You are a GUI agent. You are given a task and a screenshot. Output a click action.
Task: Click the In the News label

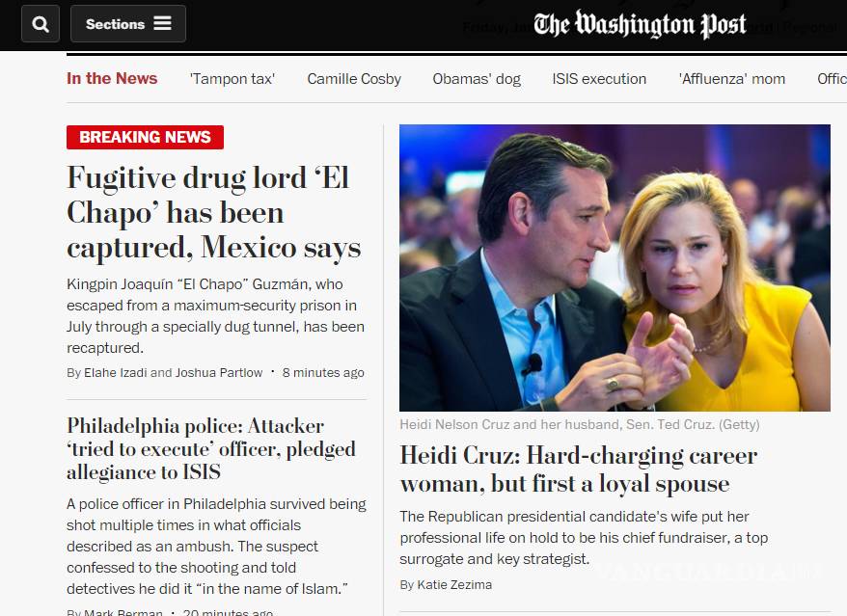pyautogui.click(x=112, y=79)
